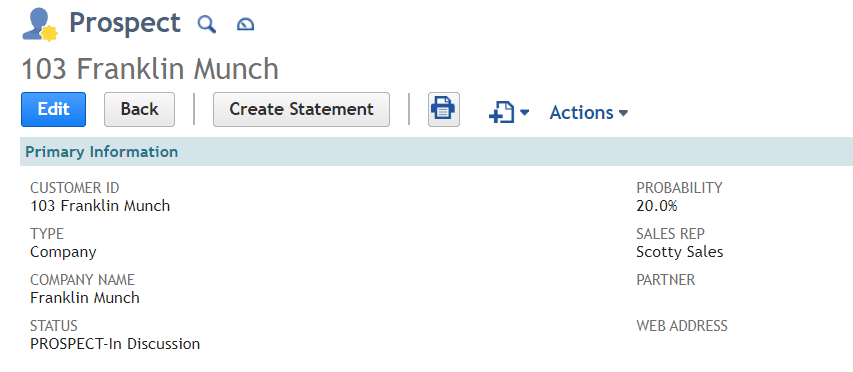
Task: Open the magnifier search icon beside Prospect
Action: click(x=207, y=24)
